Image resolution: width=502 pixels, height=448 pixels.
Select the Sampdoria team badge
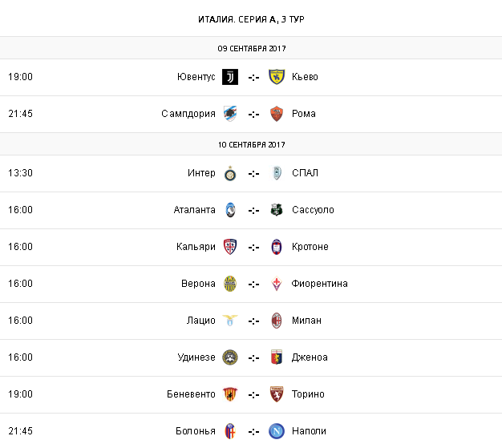pos(230,114)
